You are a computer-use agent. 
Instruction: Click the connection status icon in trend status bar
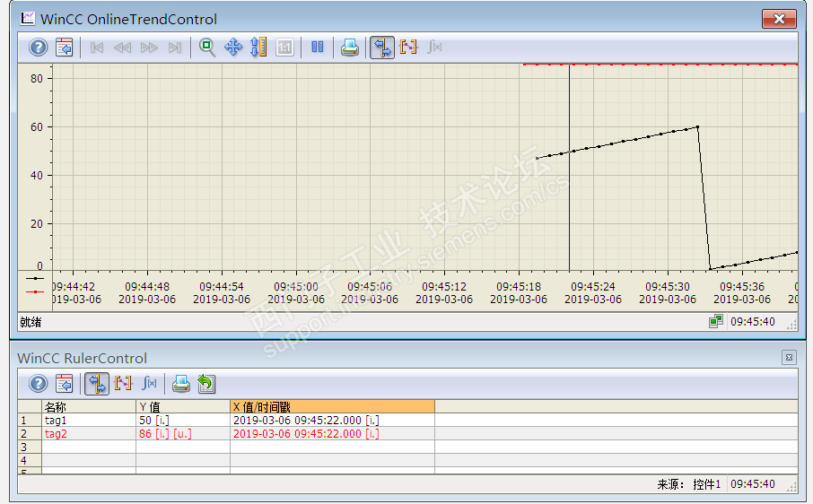pyautogui.click(x=716, y=322)
